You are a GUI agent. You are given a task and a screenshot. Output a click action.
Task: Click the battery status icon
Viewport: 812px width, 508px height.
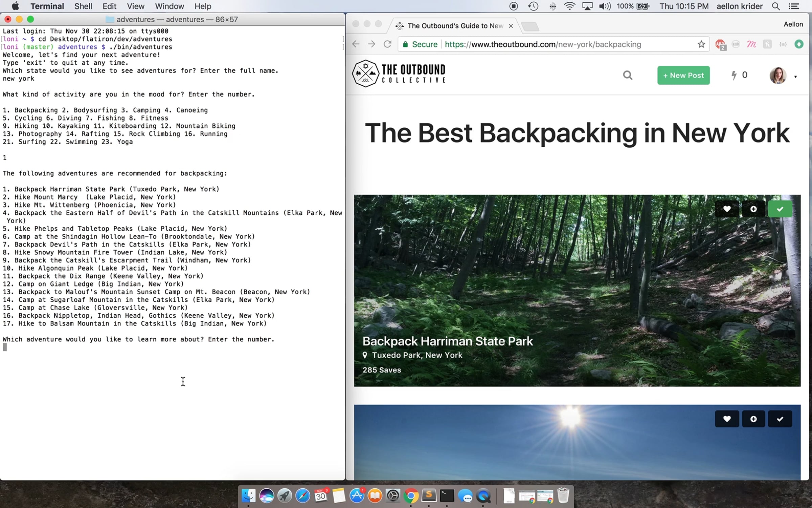click(x=643, y=6)
